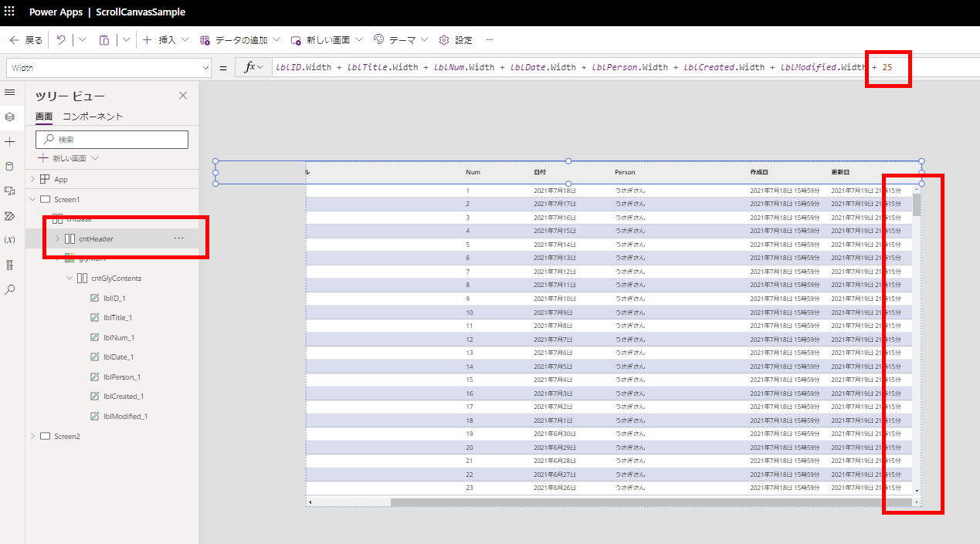
Task: Open the Variables (x) panel icon
Action: coord(10,240)
